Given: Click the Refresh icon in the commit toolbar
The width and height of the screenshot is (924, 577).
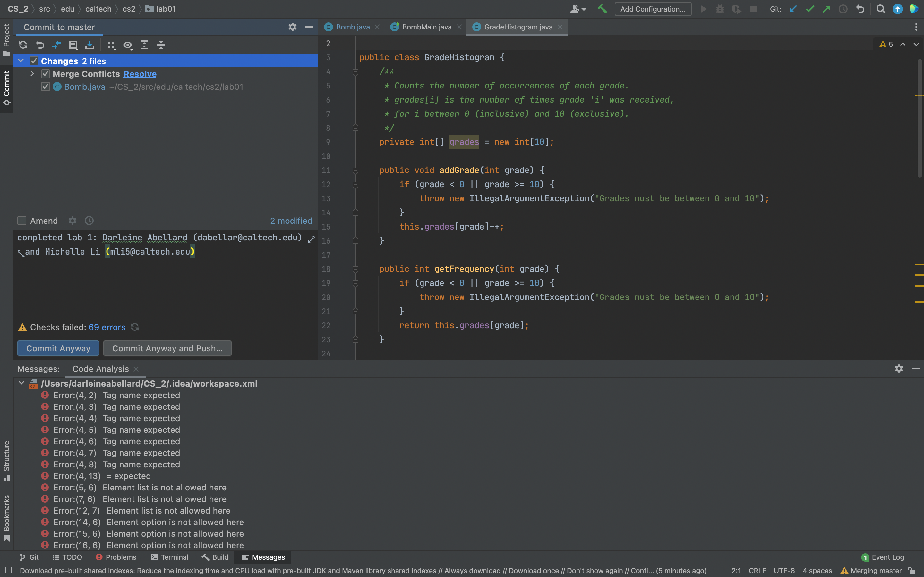Looking at the screenshot, I should click(23, 45).
